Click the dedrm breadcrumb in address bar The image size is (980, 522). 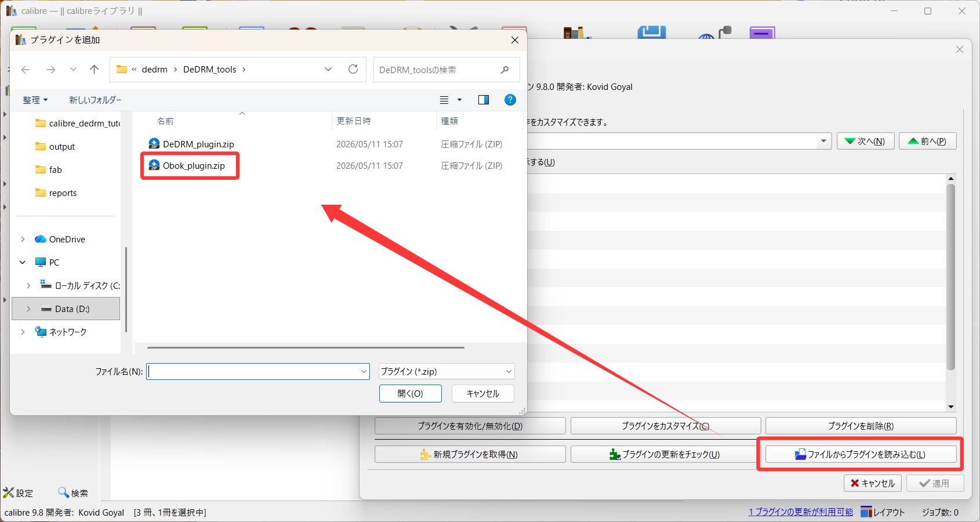[x=155, y=70]
